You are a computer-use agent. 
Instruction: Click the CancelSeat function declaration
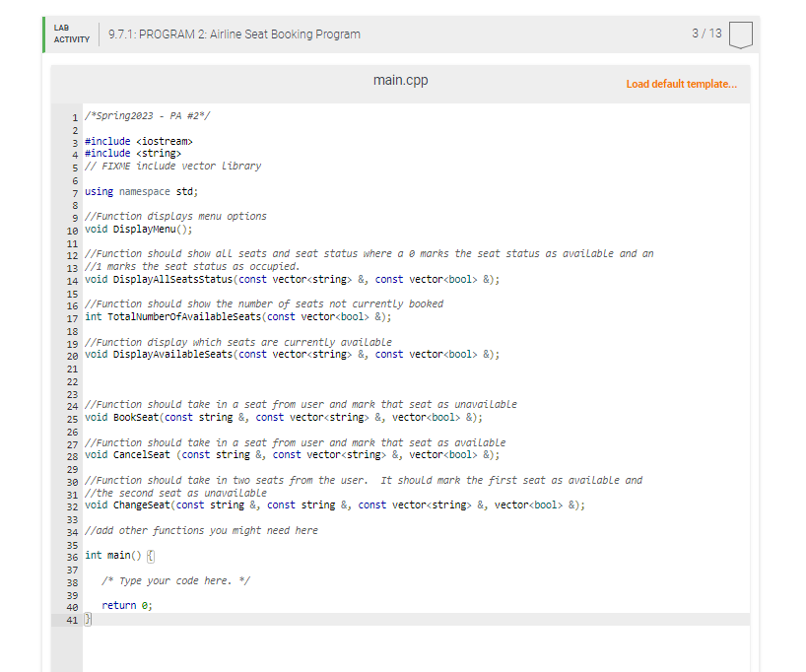(292, 455)
